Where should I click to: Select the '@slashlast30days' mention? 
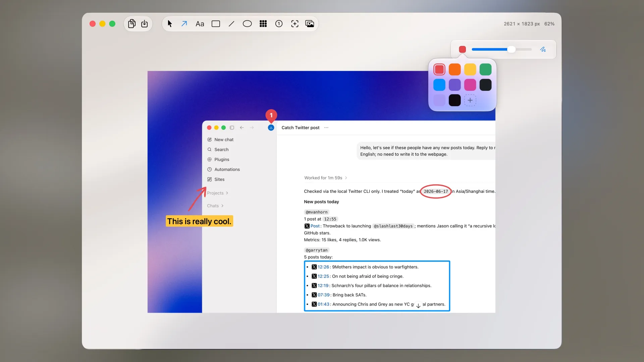click(393, 226)
